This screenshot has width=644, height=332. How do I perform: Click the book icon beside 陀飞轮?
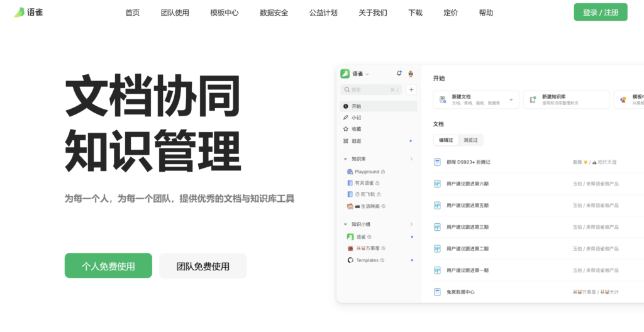click(350, 194)
